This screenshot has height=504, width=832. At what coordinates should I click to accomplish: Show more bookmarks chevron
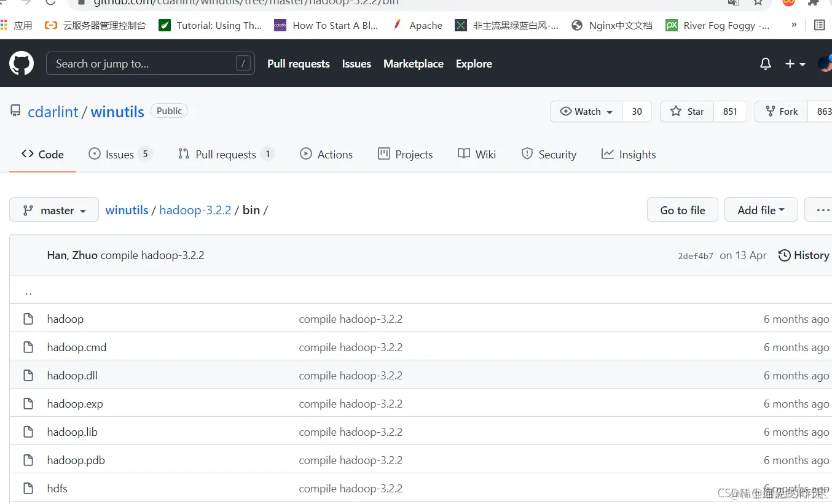pyautogui.click(x=794, y=25)
